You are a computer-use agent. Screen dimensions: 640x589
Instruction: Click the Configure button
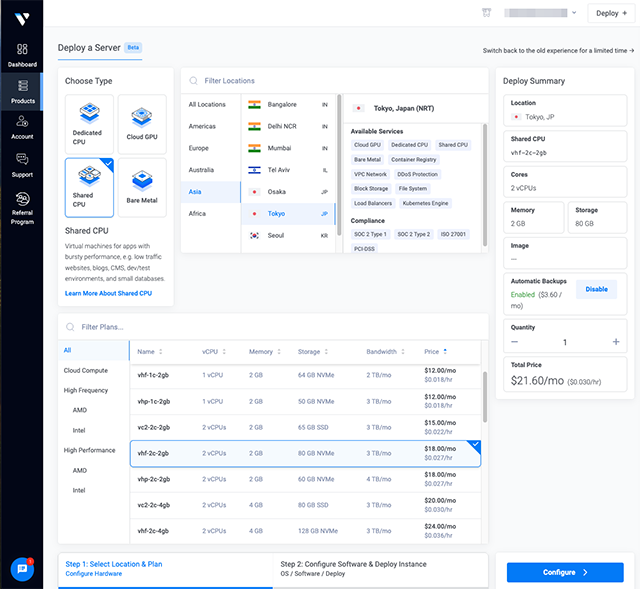click(x=565, y=573)
